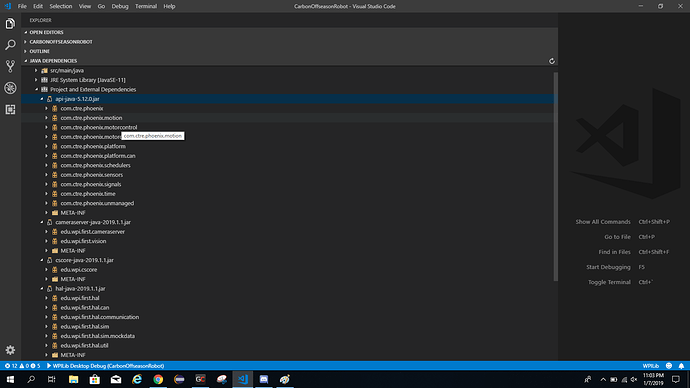Screen dimensions: 690x388
Task: Select the edu.wpi.first.hal.communication package
Action: point(100,317)
